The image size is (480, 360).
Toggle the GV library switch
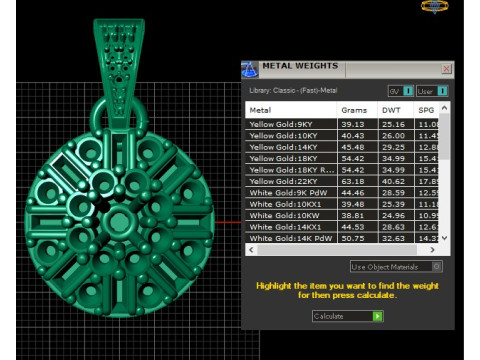point(401,91)
